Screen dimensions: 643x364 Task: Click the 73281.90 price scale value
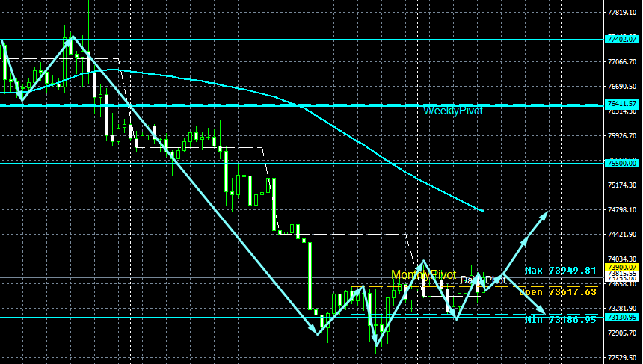[621, 308]
